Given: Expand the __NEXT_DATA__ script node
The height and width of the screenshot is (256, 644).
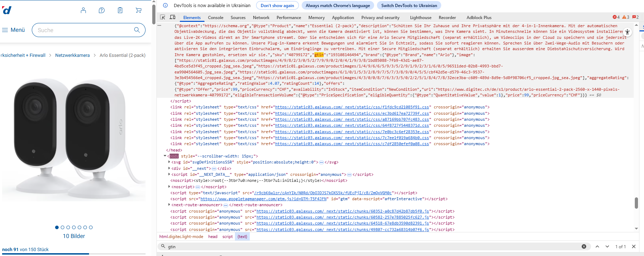Looking at the screenshot, I should click(x=169, y=174).
